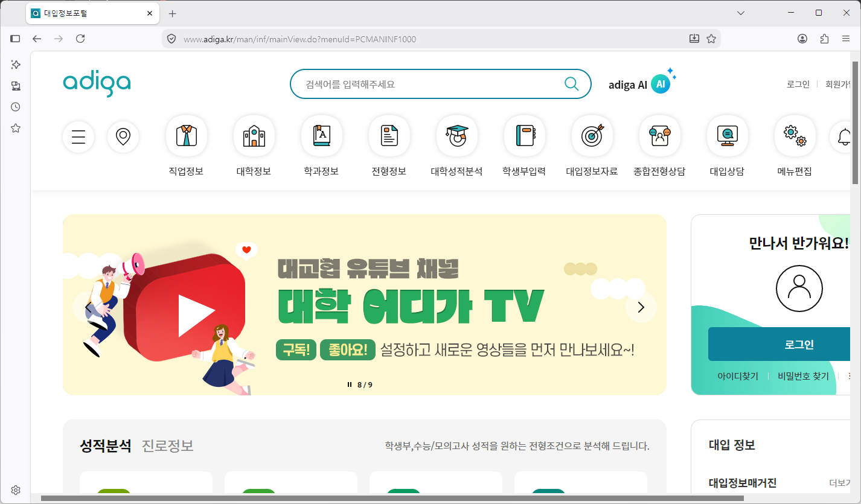The image size is (861, 504).
Task: Click the map location pin icon
Action: [123, 137]
